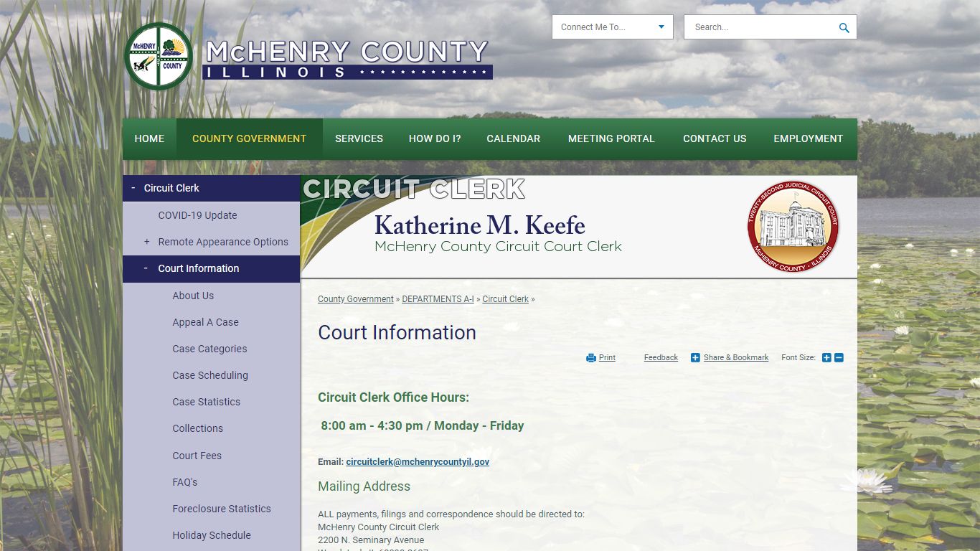Open Case Categories sidebar page

209,349
